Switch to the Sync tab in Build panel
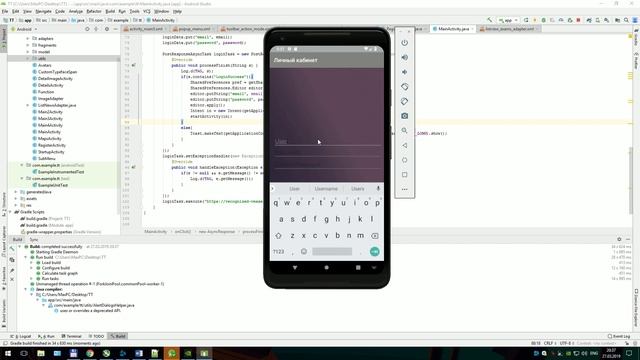The height and width of the screenshot is (360, 640). [34, 240]
